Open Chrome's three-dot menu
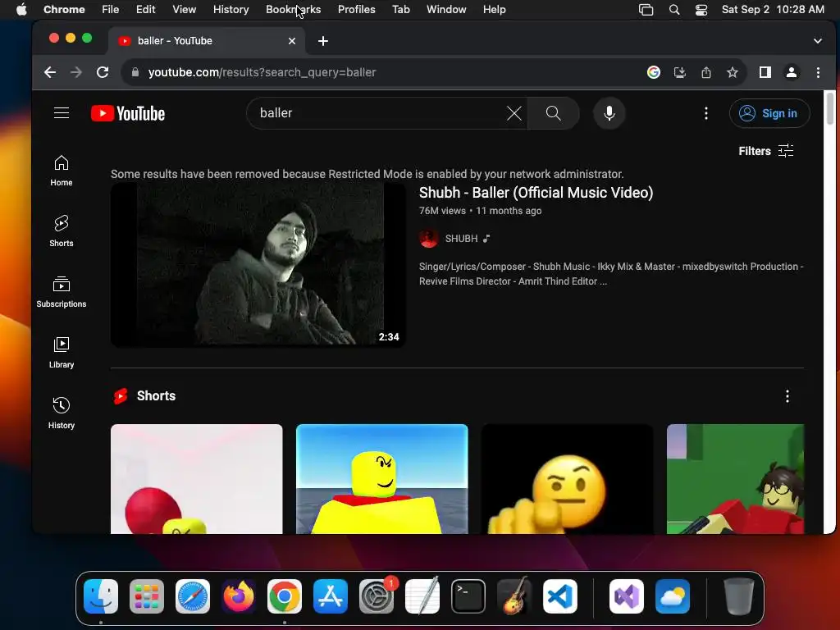 click(818, 72)
